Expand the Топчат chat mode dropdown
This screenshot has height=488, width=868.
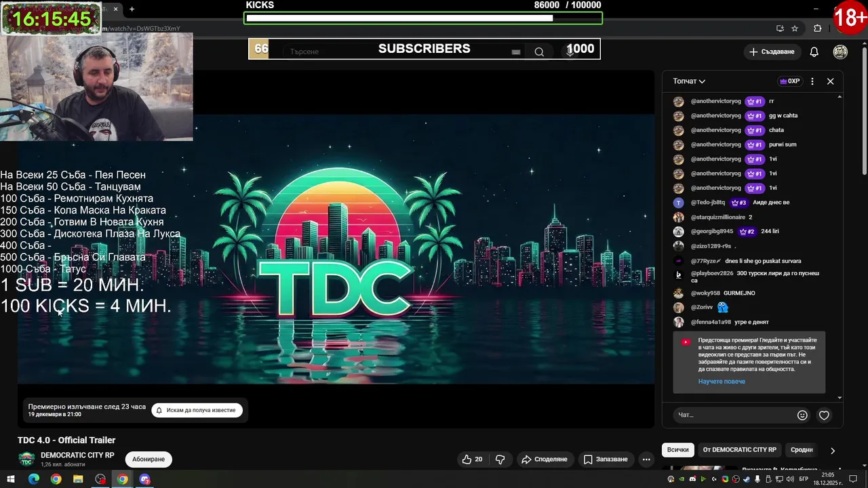689,81
